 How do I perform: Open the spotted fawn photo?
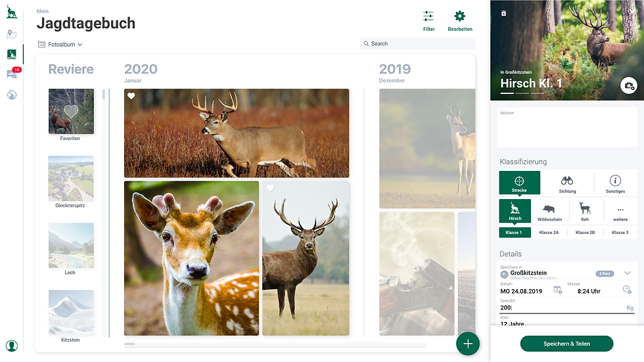click(x=191, y=258)
